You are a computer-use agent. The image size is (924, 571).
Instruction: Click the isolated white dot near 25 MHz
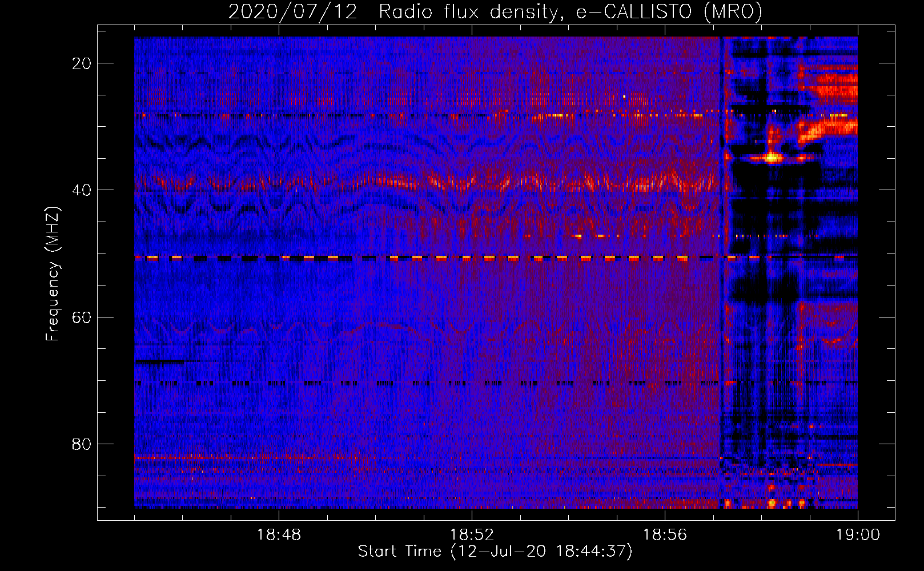click(624, 96)
